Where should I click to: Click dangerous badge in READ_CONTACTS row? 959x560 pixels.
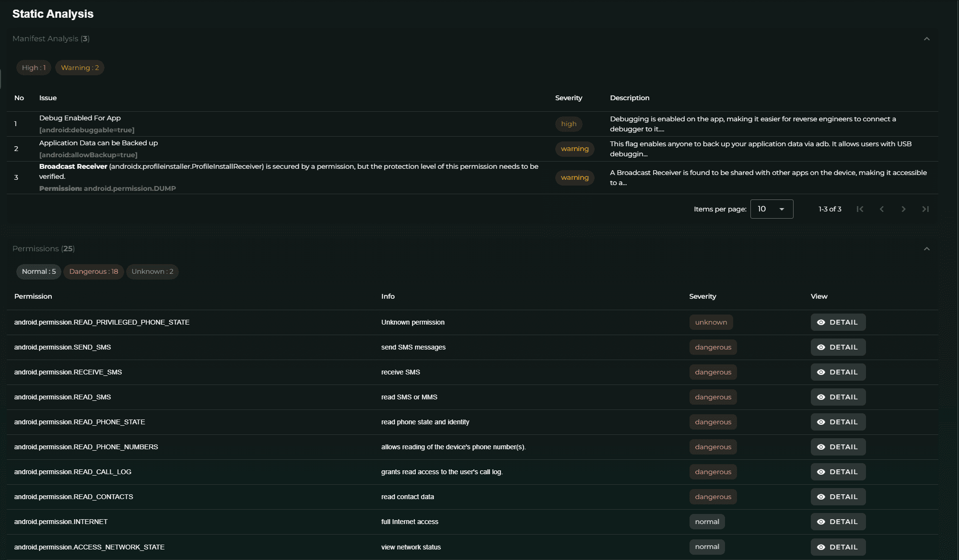click(x=713, y=497)
